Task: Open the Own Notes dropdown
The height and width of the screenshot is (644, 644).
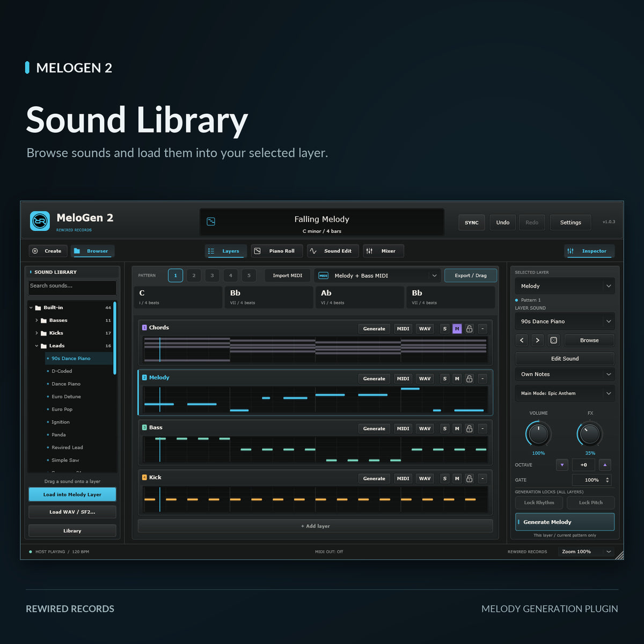Action: pyautogui.click(x=565, y=374)
